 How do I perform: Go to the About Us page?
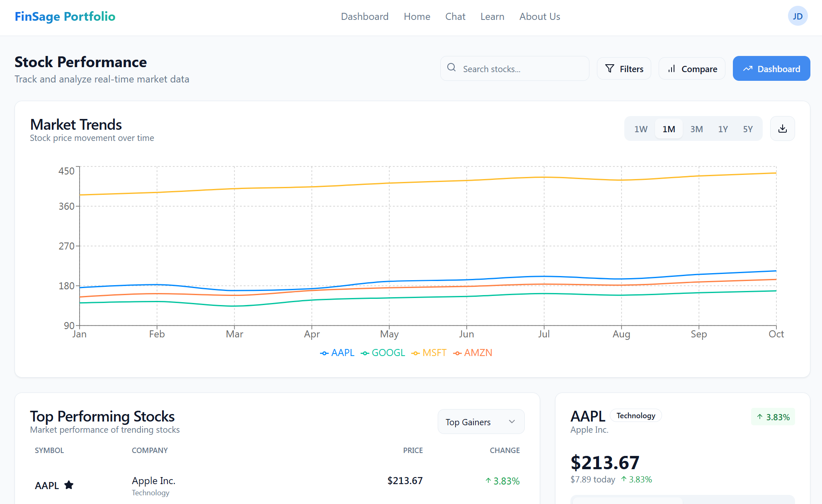[539, 17]
